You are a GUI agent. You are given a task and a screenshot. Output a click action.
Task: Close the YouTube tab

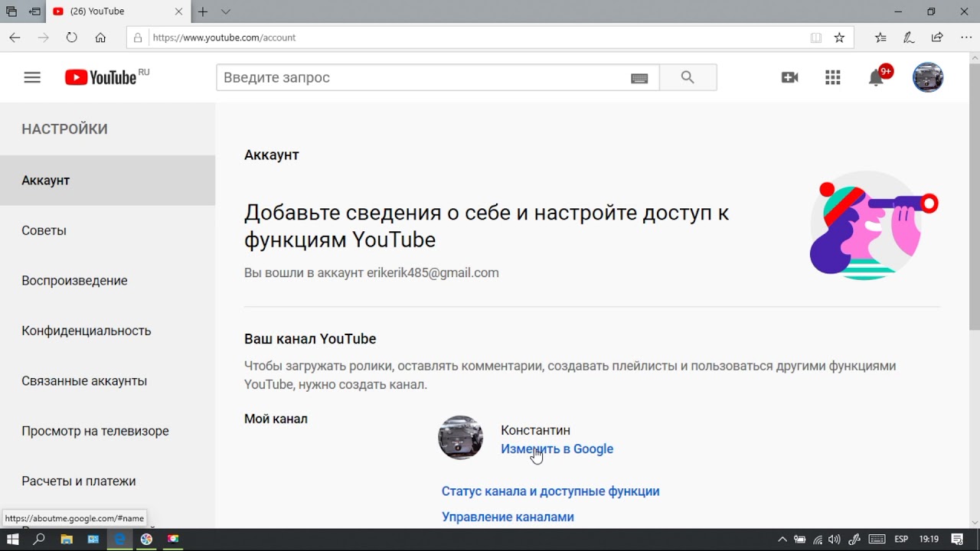[178, 11]
